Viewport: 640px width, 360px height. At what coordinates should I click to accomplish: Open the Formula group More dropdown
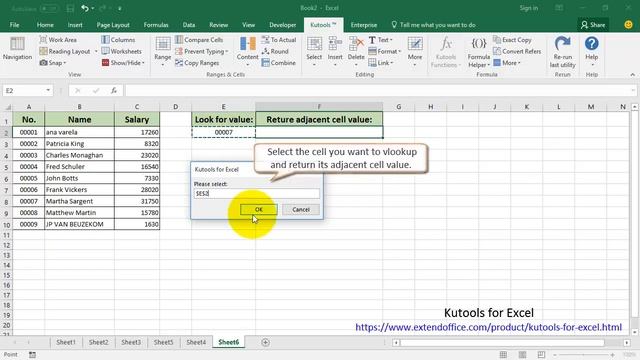[x=507, y=63]
